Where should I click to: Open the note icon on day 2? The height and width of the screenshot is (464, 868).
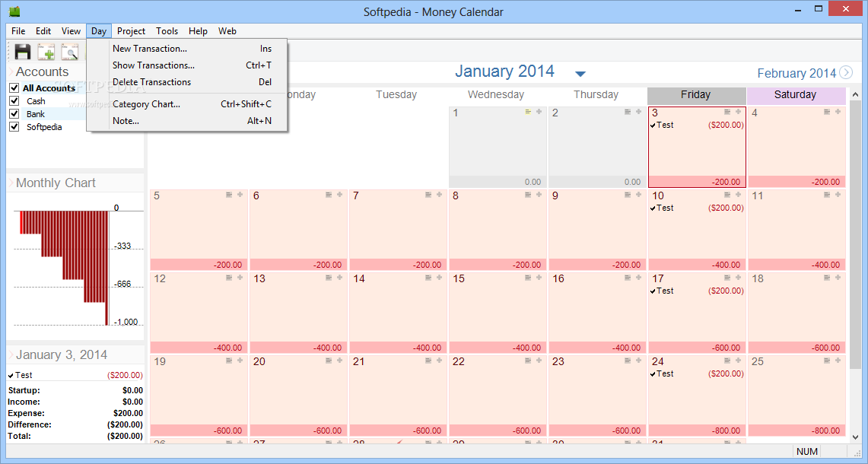[628, 112]
